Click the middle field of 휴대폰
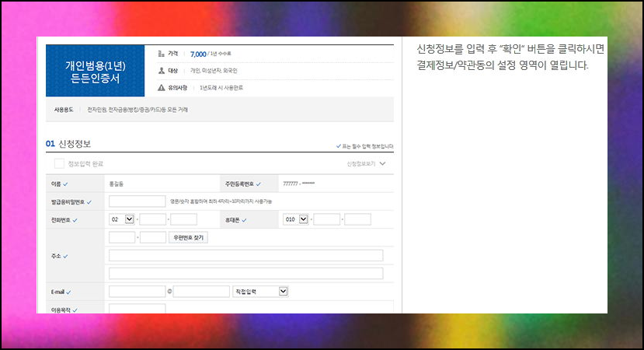 click(327, 219)
